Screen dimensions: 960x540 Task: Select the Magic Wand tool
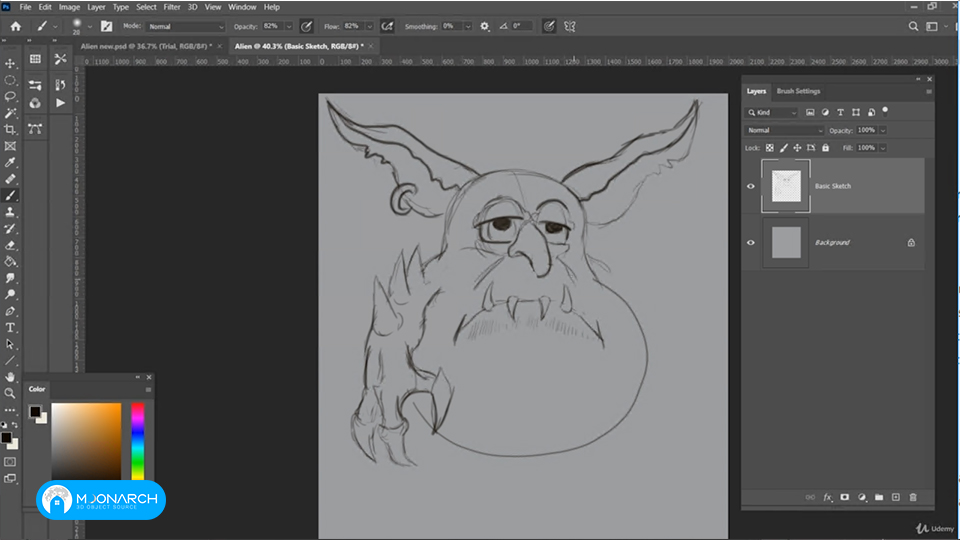tap(10, 113)
